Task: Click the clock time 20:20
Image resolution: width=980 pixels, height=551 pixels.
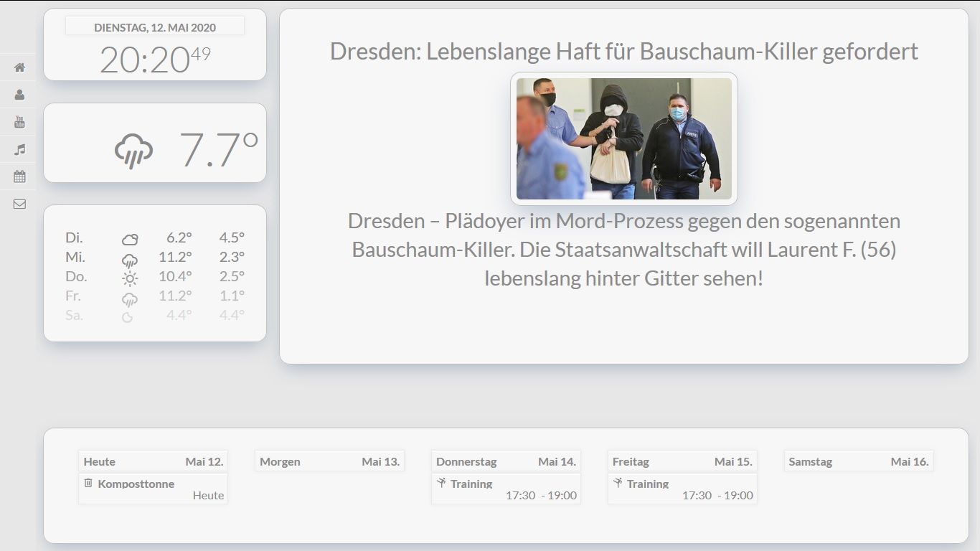Action: (x=144, y=60)
